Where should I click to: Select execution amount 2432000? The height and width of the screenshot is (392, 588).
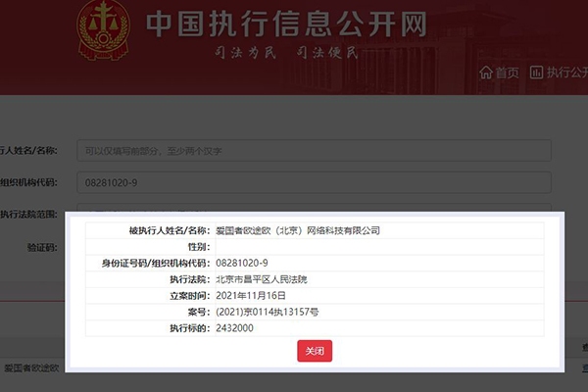click(x=235, y=328)
